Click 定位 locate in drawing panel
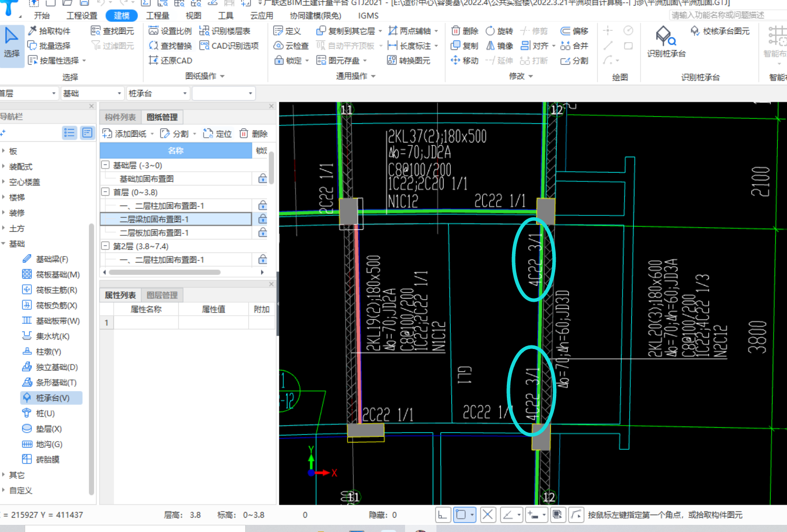Image resolution: width=787 pixels, height=532 pixels. (217, 134)
